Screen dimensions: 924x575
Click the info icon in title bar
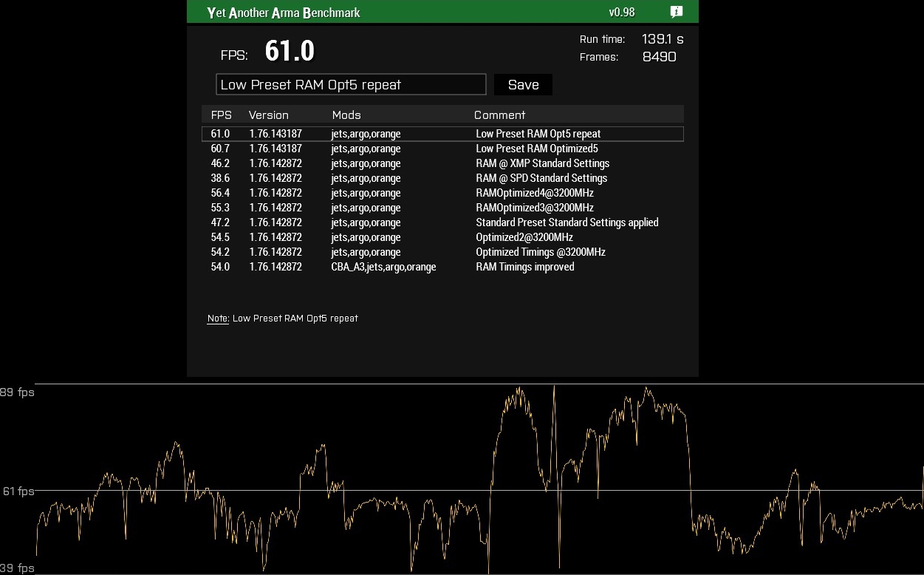[x=676, y=12]
